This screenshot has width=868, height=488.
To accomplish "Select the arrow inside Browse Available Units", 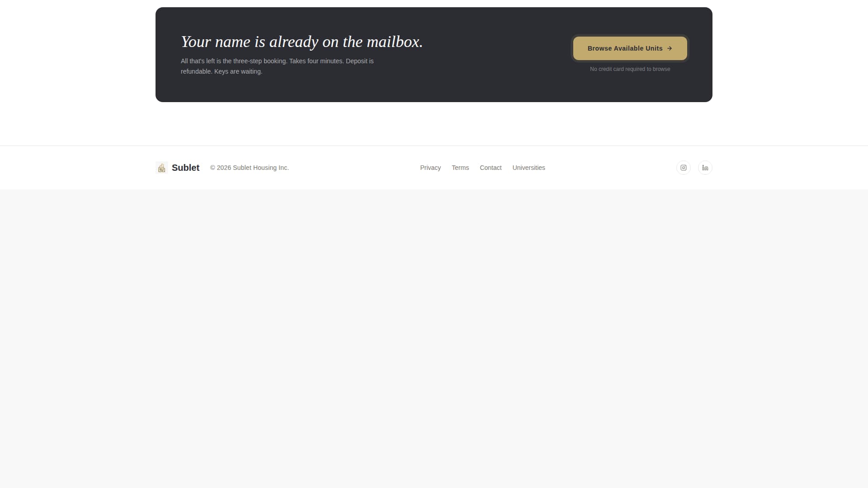I will click(x=670, y=48).
